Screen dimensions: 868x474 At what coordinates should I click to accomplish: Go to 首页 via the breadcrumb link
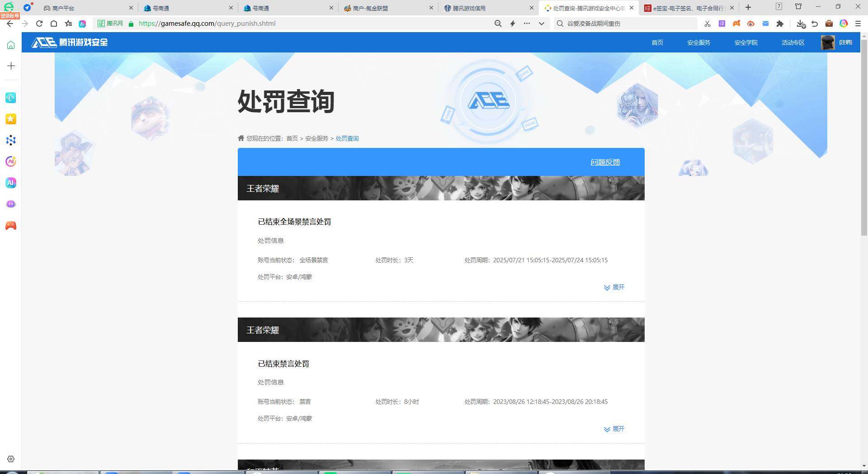(291, 138)
